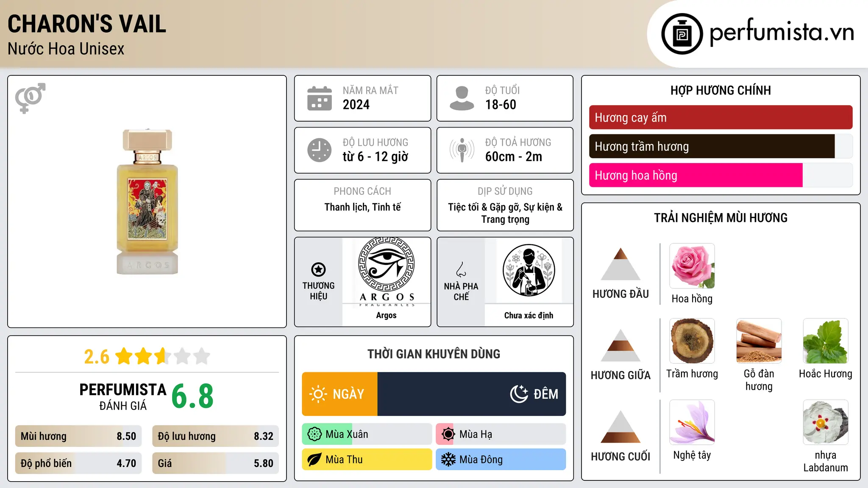Click the sillage projection icon

tap(462, 150)
